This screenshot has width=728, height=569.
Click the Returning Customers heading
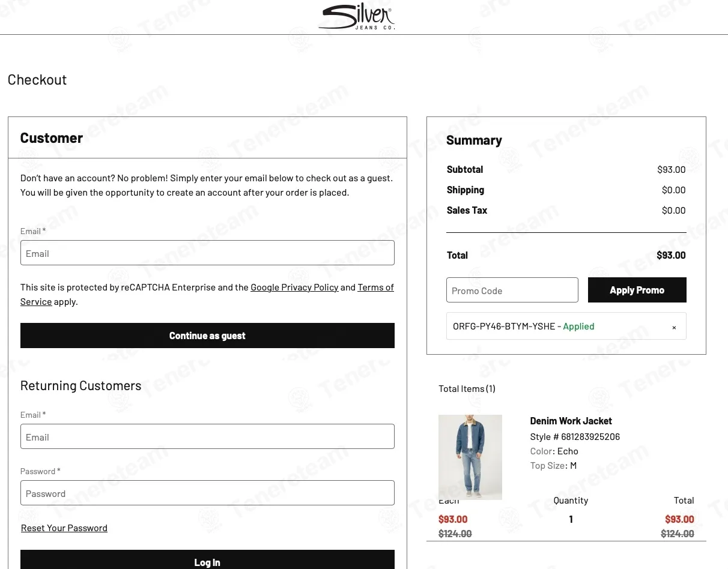81,386
